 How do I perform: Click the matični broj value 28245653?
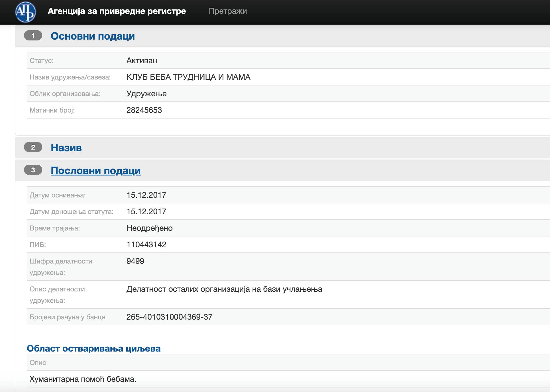(x=144, y=110)
